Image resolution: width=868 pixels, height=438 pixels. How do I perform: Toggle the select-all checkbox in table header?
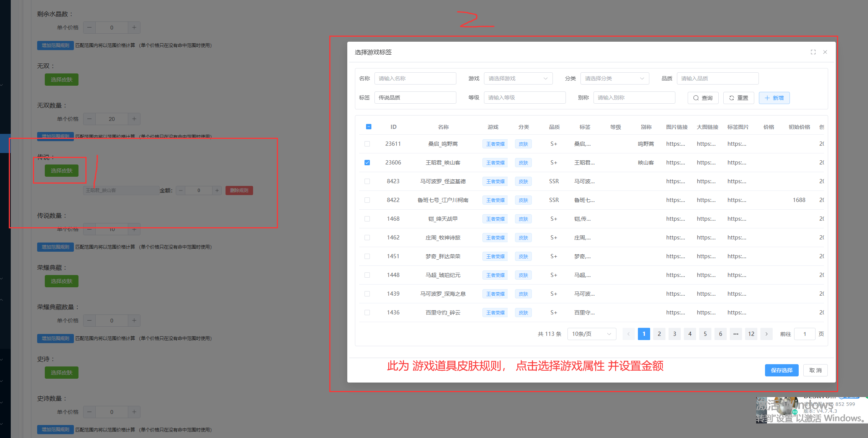coord(369,127)
